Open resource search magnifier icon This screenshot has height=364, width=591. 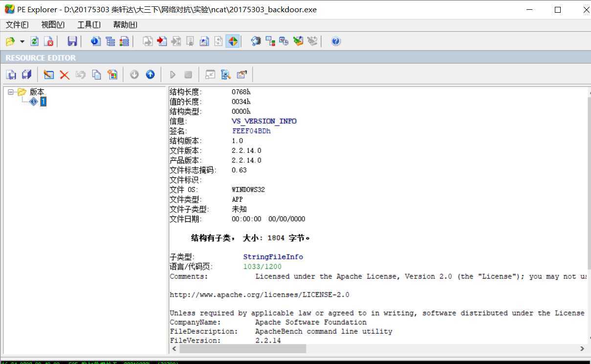[x=225, y=74]
